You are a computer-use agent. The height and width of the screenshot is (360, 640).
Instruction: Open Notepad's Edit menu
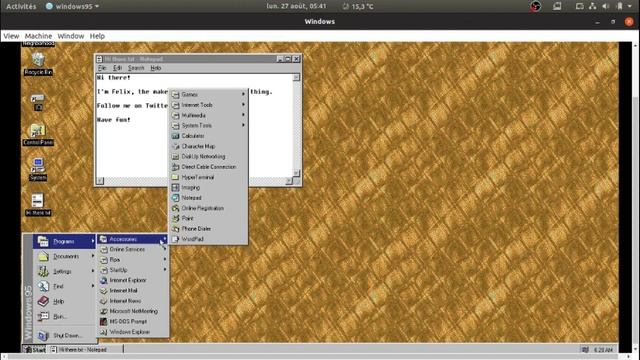[x=118, y=68]
